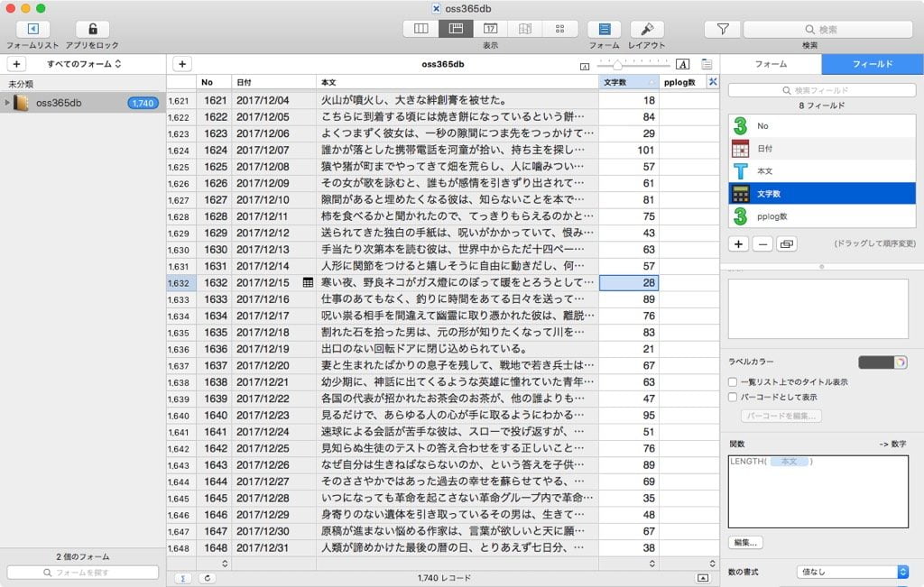The width and height of the screenshot is (924, 587).
Task: Click the large font size A icon
Action: click(x=682, y=64)
